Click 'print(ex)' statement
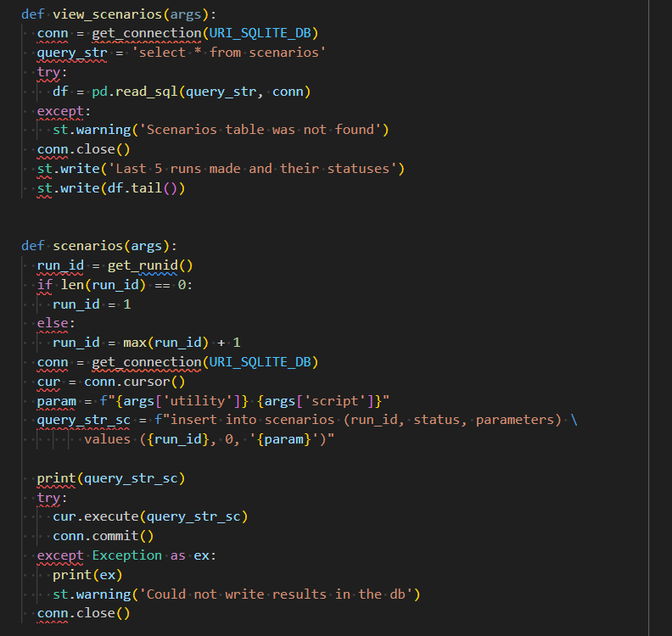This screenshot has height=636, width=672. [x=88, y=575]
